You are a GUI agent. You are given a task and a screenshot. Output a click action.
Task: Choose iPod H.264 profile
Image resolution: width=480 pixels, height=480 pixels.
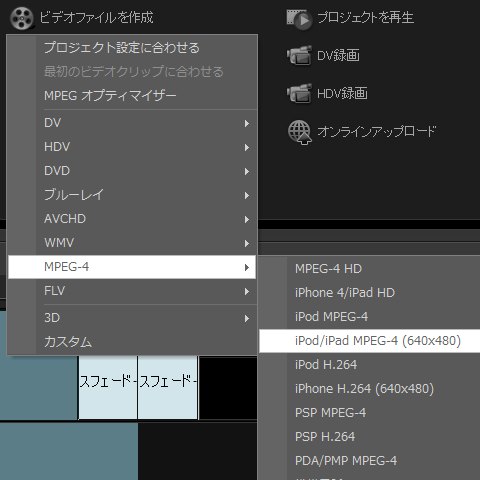pyautogui.click(x=370, y=365)
